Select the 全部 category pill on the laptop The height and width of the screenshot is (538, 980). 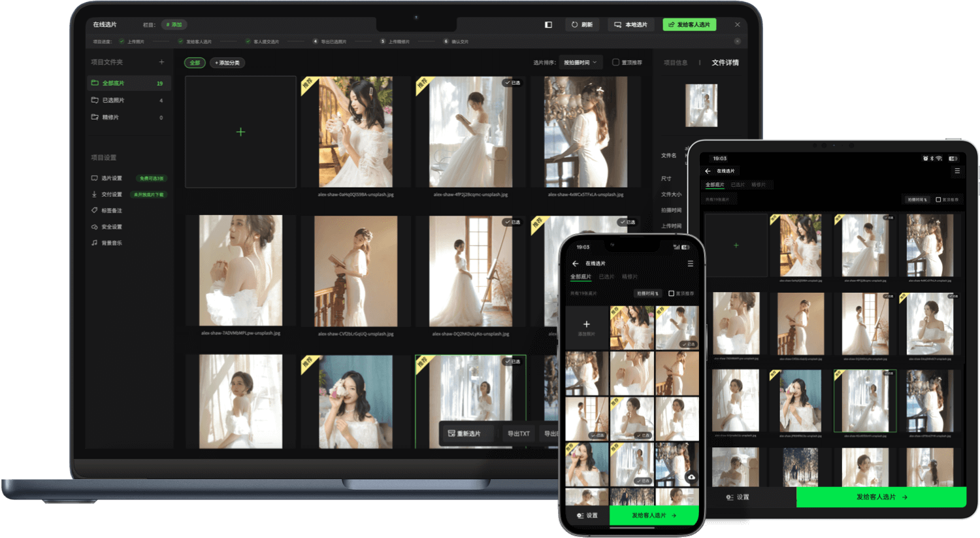(195, 63)
